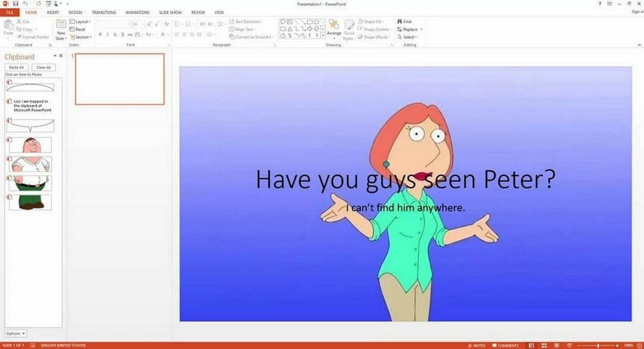Open the Shape Effects dropdown
This screenshot has width=644, height=349.
click(374, 37)
